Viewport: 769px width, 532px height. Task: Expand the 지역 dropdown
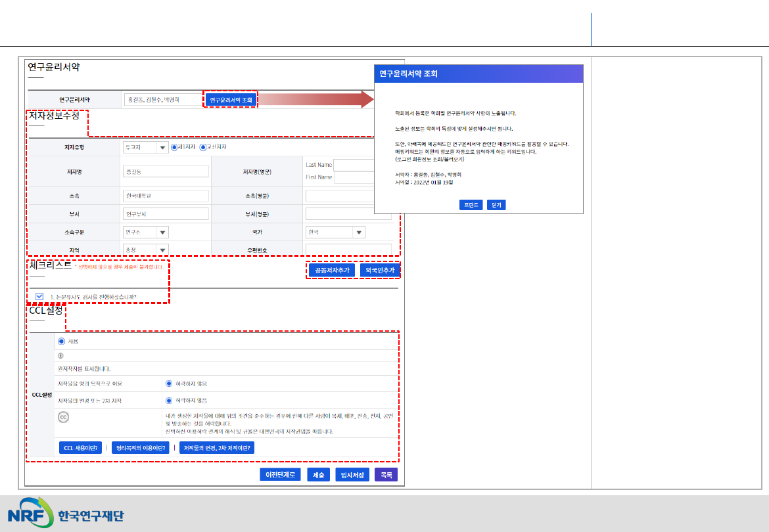[162, 250]
